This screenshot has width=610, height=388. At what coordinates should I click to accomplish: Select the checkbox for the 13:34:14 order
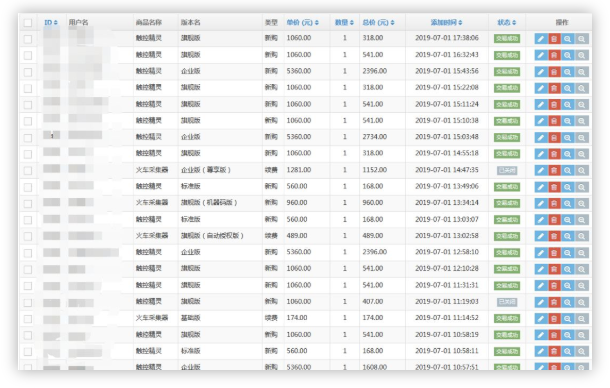coord(28,204)
